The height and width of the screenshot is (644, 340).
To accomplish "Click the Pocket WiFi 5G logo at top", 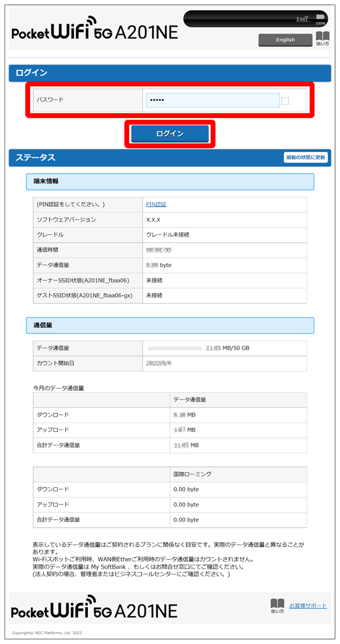I will click(95, 31).
